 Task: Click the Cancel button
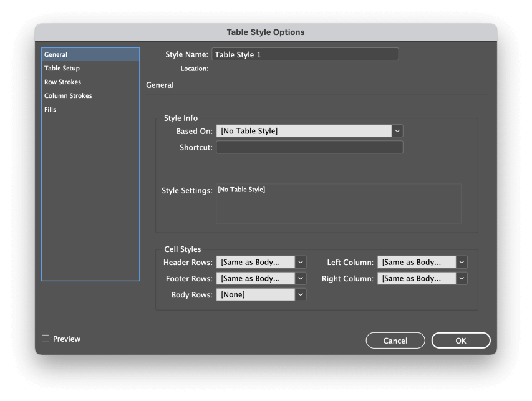[395, 341]
